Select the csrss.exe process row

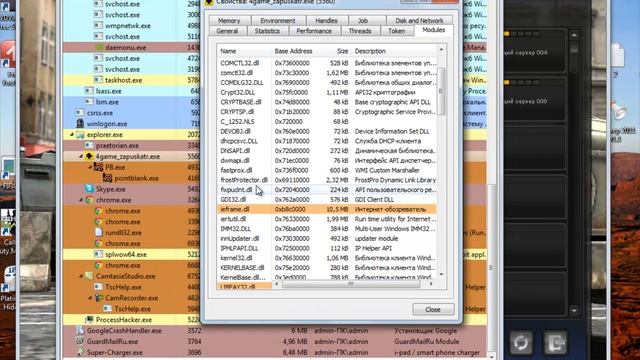131,113
